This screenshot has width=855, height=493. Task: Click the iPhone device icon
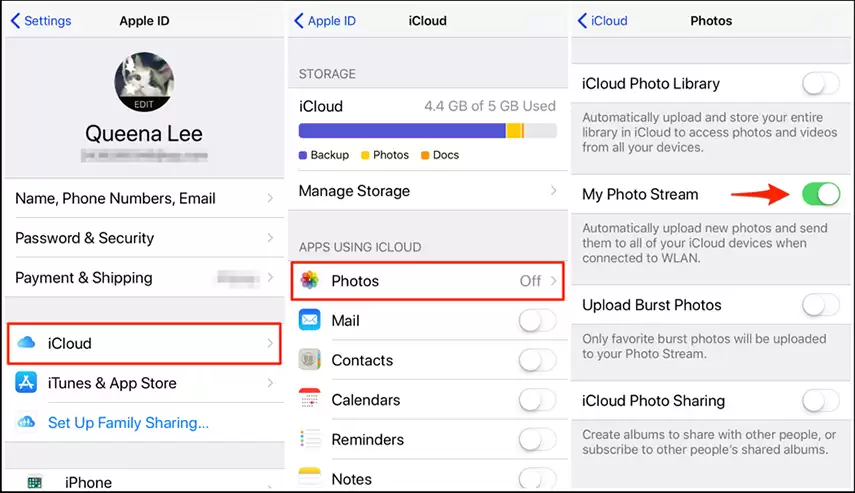pos(34,482)
